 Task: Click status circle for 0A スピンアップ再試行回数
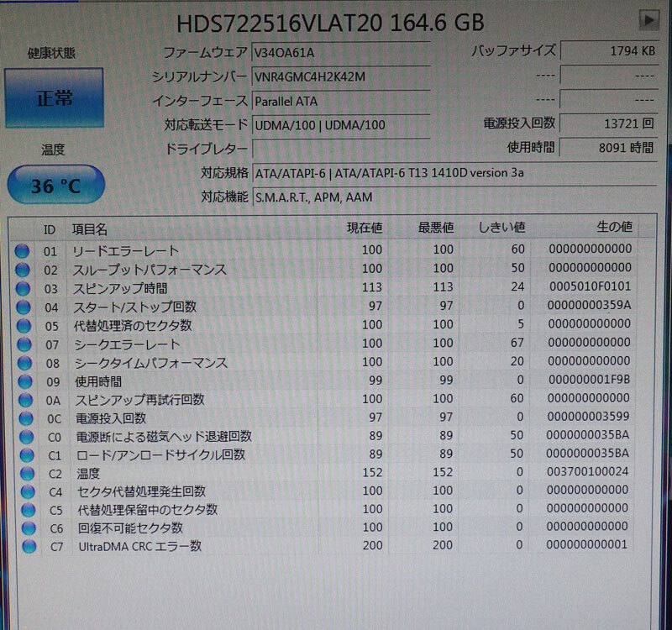(x=25, y=400)
